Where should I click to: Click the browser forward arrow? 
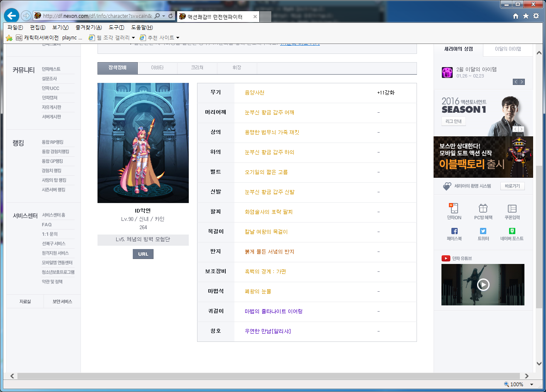(x=26, y=16)
